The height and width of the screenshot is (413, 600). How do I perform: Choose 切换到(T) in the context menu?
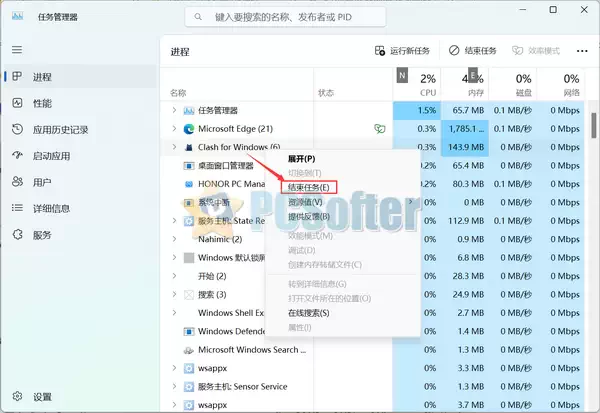click(305, 173)
